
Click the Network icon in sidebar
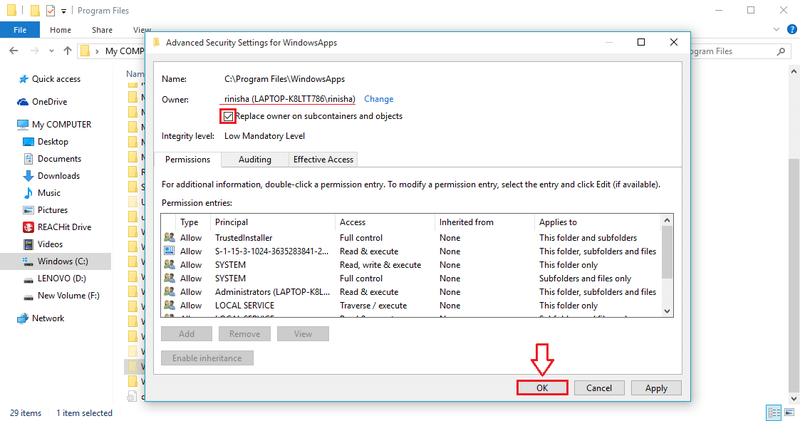(23, 318)
